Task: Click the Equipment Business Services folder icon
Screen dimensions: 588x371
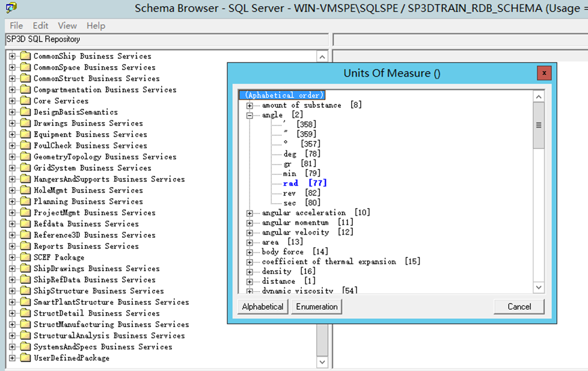Action: click(25, 134)
